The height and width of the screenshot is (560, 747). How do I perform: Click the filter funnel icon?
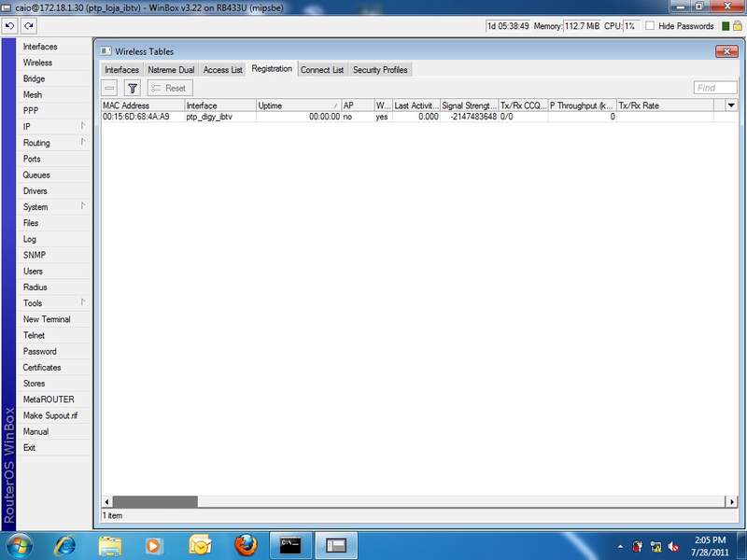point(133,88)
